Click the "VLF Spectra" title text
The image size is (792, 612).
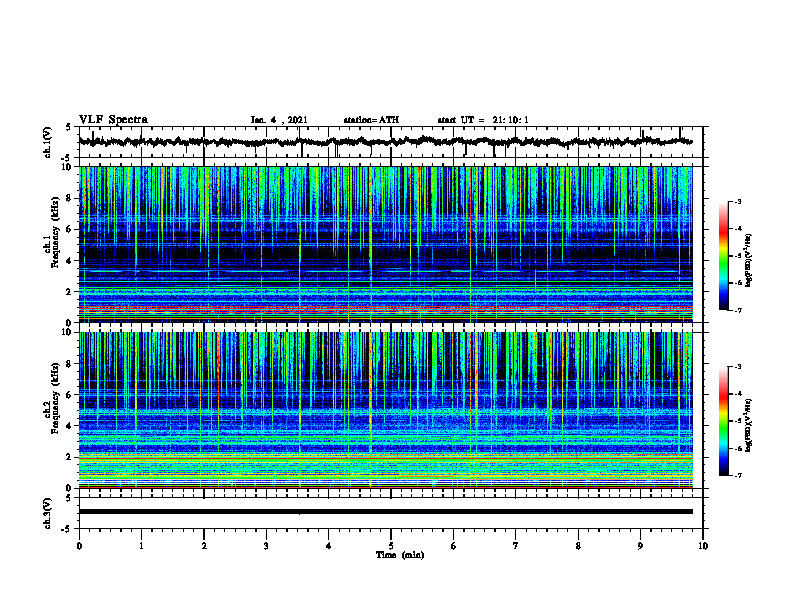click(x=113, y=120)
